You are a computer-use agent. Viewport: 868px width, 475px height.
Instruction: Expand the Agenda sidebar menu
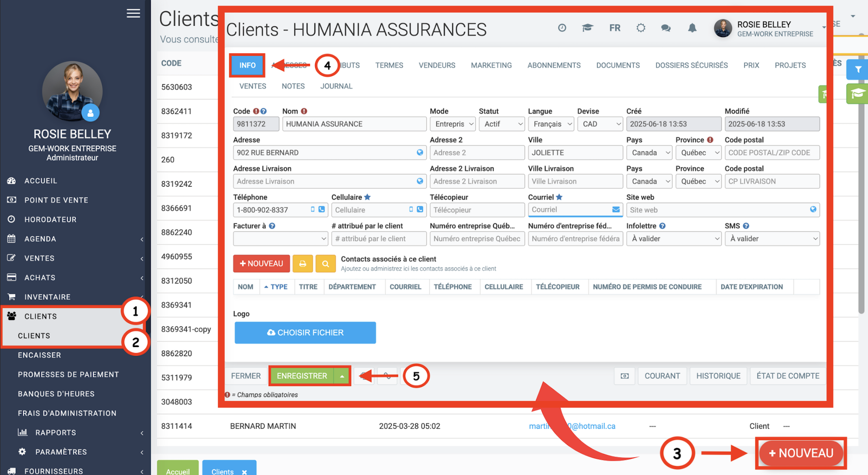[40, 239]
